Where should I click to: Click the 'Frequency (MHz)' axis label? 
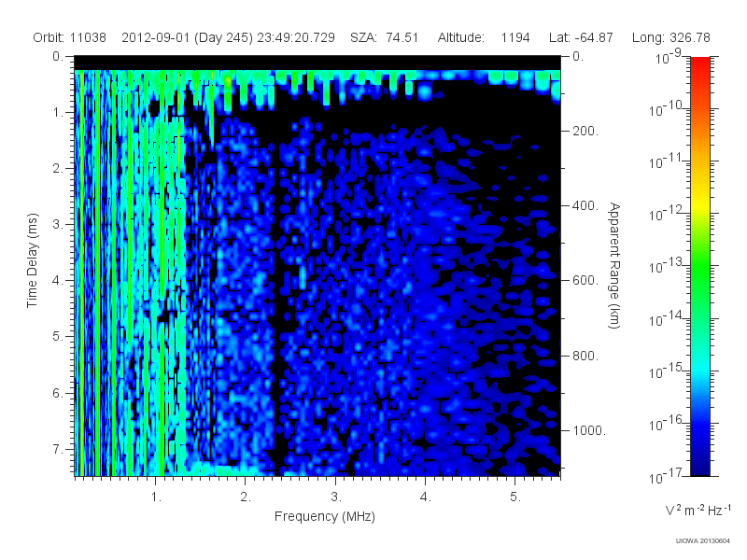(x=324, y=516)
